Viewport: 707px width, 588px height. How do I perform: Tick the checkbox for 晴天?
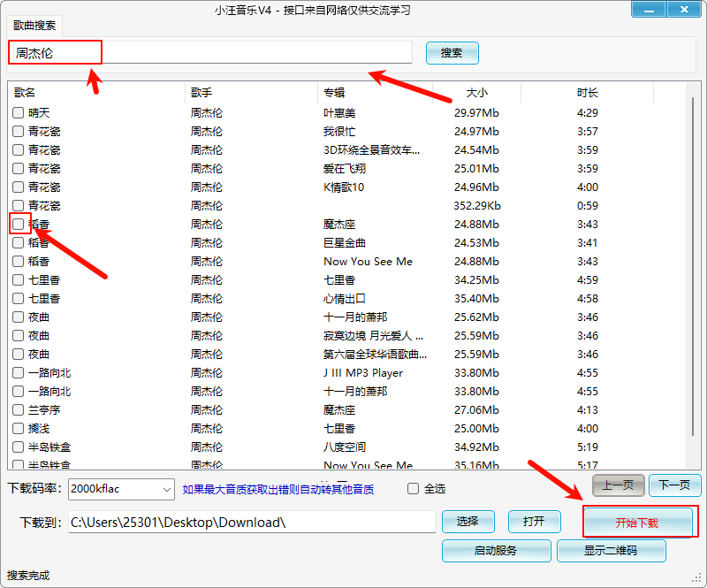point(19,113)
